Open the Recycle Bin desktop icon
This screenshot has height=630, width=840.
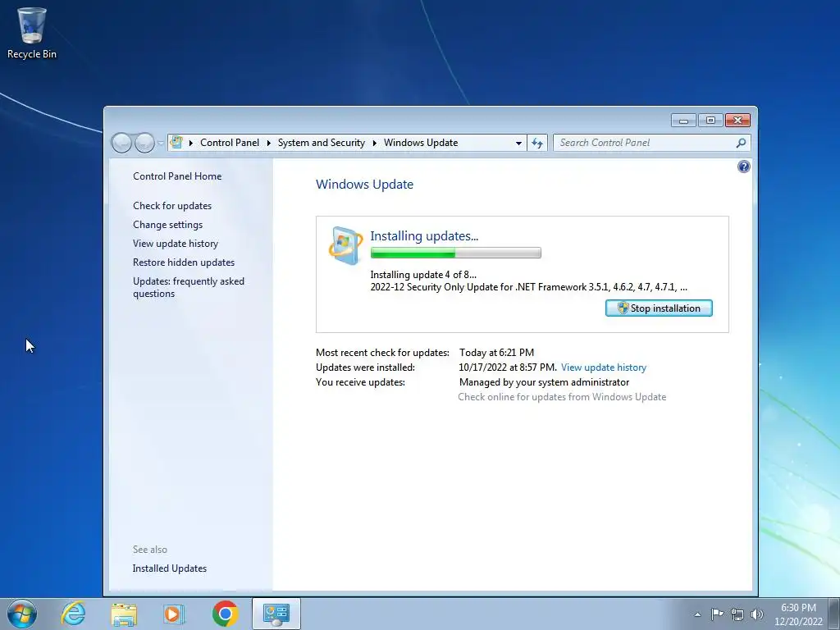tap(32, 32)
